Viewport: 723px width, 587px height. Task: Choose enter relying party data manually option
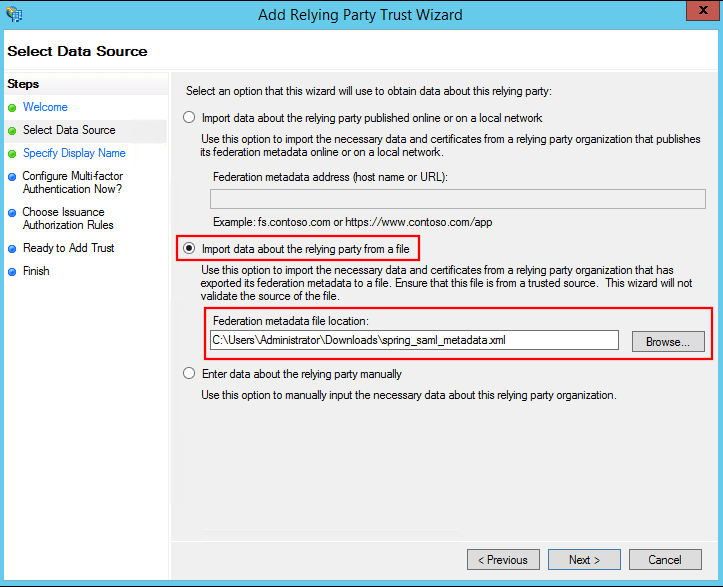click(x=189, y=374)
